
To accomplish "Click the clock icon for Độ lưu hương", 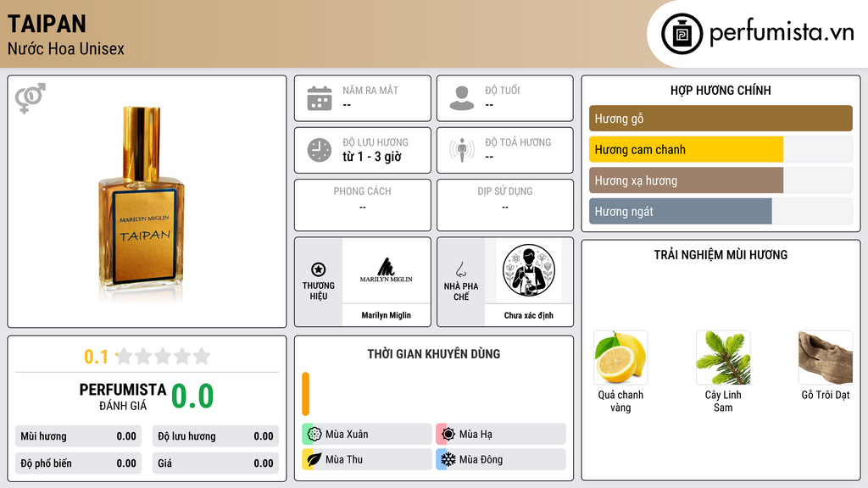I will pyautogui.click(x=320, y=150).
